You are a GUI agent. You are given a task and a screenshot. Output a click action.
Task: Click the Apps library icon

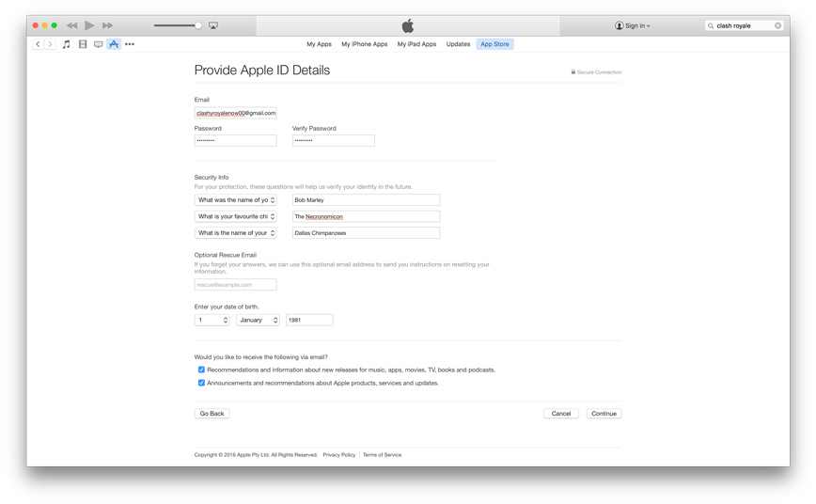(114, 44)
